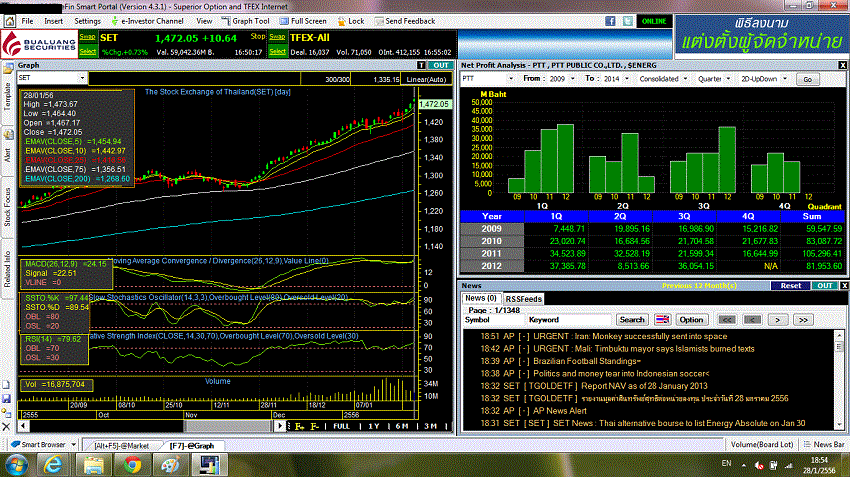Open the SET symbol dropdown in Graph panel
This screenshot has width=850, height=477.
82,78
